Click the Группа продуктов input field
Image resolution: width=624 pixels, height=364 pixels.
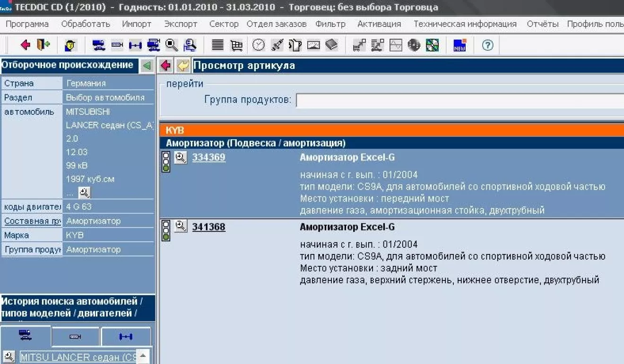coord(459,100)
